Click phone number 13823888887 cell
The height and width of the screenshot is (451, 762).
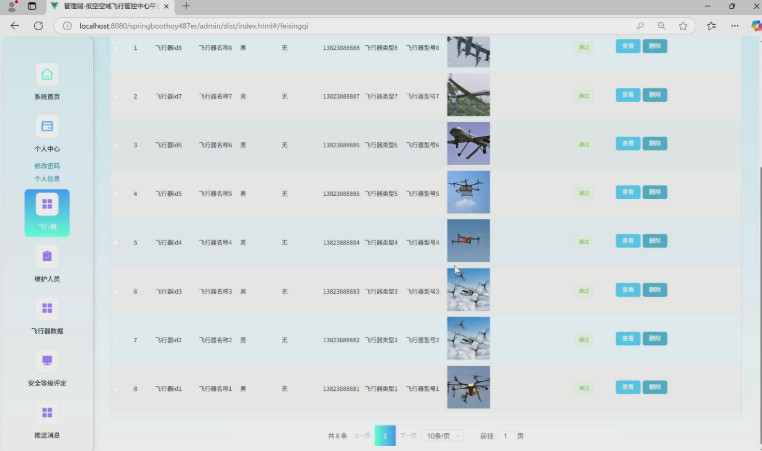341,96
